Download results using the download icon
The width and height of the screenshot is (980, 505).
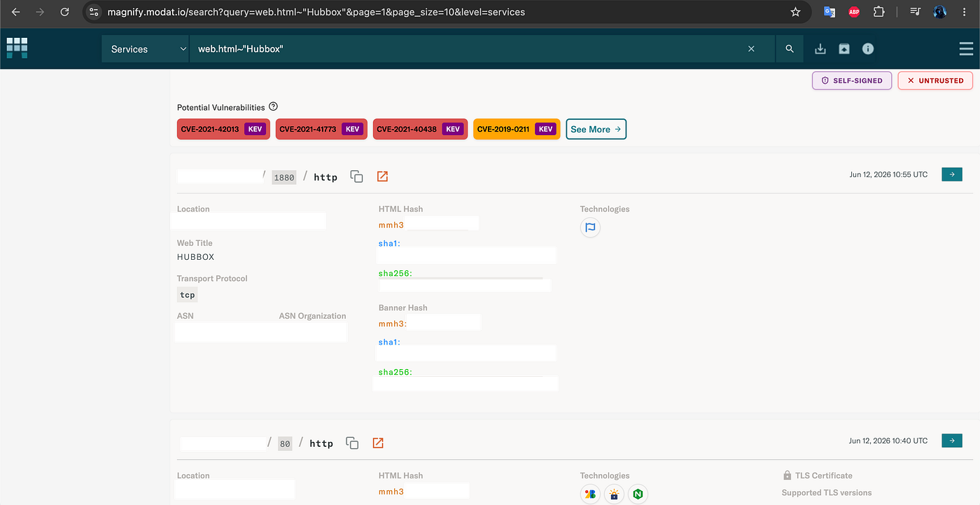820,49
